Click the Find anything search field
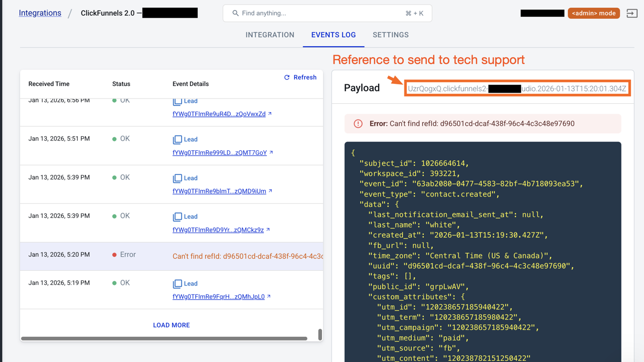Image resolution: width=644 pixels, height=362 pixels. tap(327, 13)
